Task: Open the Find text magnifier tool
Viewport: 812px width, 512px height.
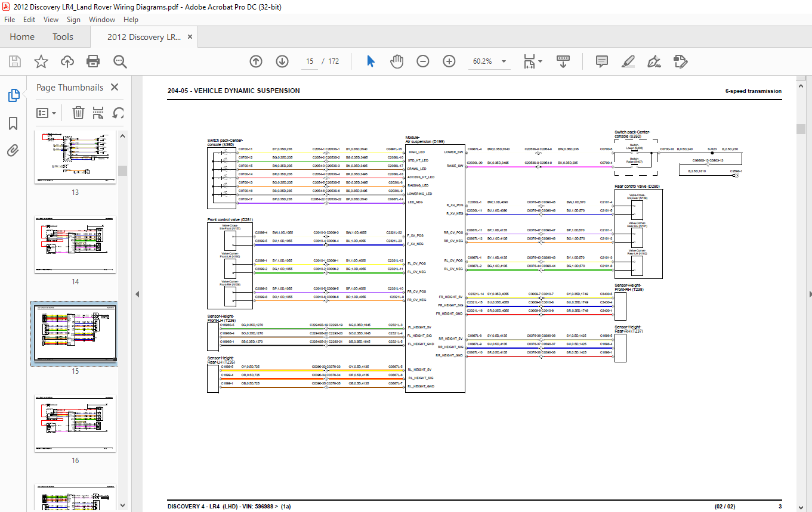Action: pos(120,61)
